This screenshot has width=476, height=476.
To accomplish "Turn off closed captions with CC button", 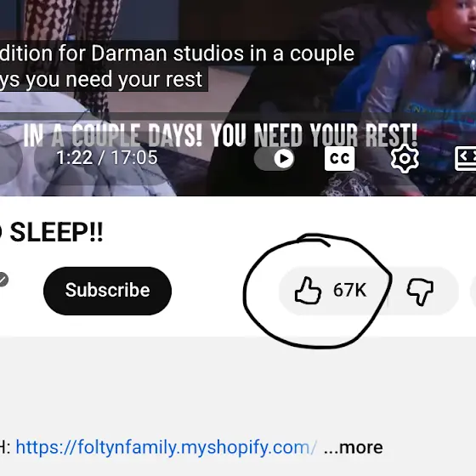I will click(339, 158).
